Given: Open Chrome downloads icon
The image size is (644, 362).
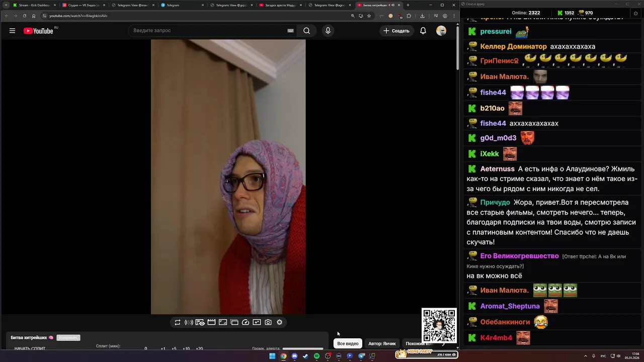Looking at the screenshot, I should tap(422, 16).
